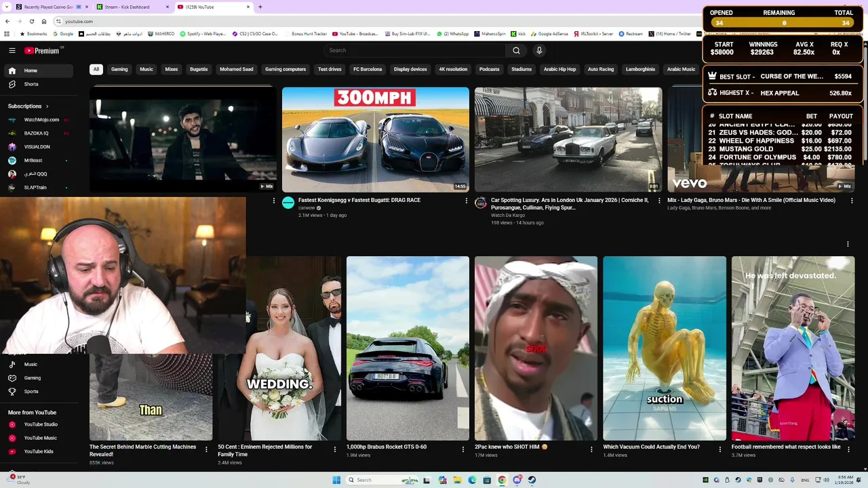Open VISUALDON subscription channel
868x488 pixels.
[x=38, y=147]
